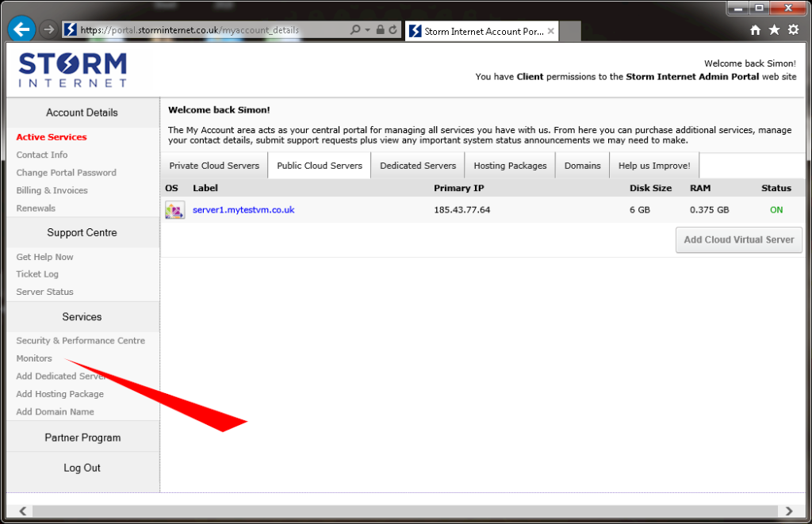Open Active Services in the sidebar
The width and height of the screenshot is (812, 524).
point(52,137)
